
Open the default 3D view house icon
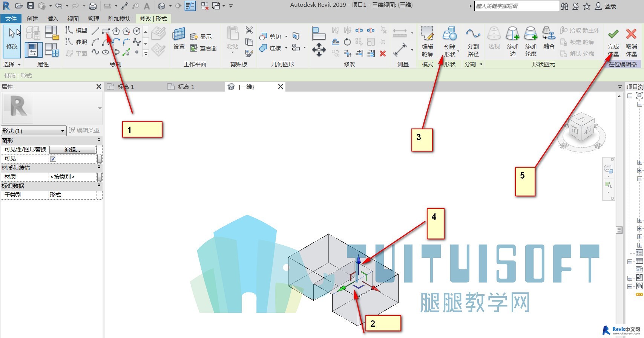[x=161, y=6]
